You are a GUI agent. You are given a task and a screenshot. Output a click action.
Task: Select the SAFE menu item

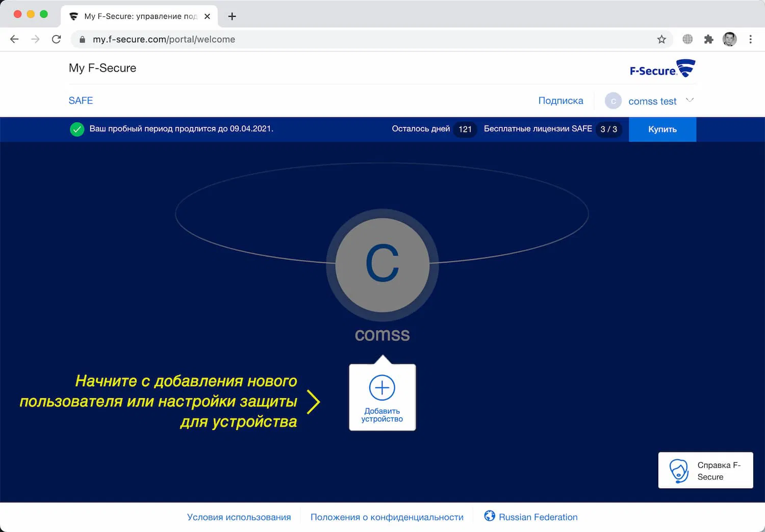click(81, 100)
